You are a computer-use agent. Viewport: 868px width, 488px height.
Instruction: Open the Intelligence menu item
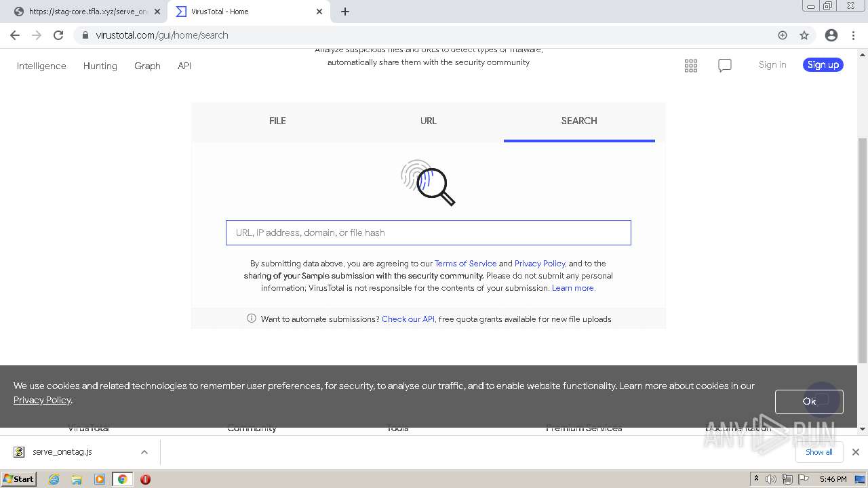(41, 66)
